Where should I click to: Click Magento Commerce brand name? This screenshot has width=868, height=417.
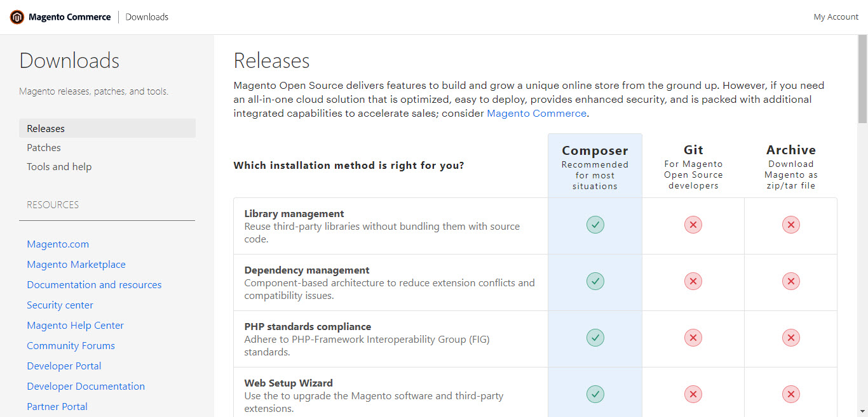[70, 17]
